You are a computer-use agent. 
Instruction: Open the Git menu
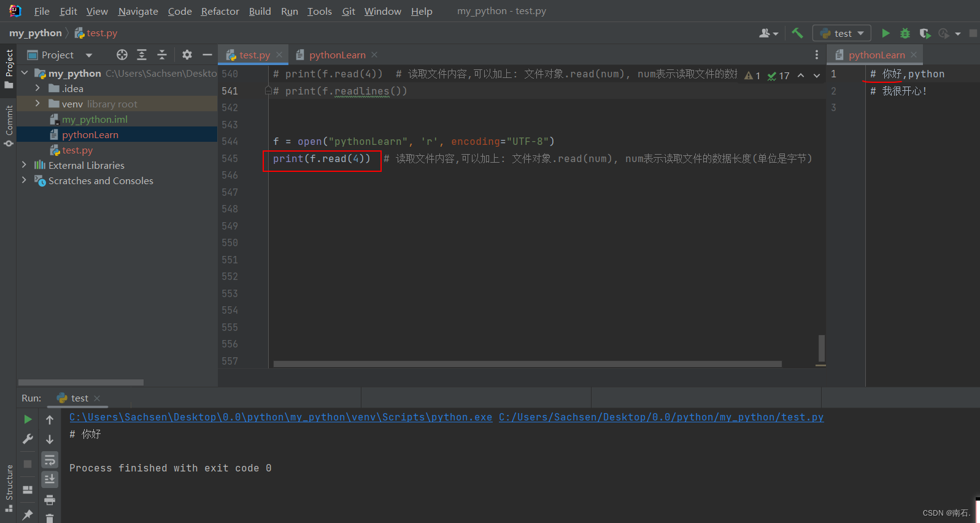(x=349, y=11)
